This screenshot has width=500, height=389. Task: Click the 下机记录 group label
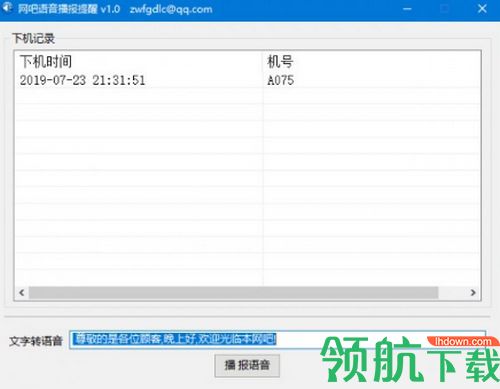[x=33, y=38]
